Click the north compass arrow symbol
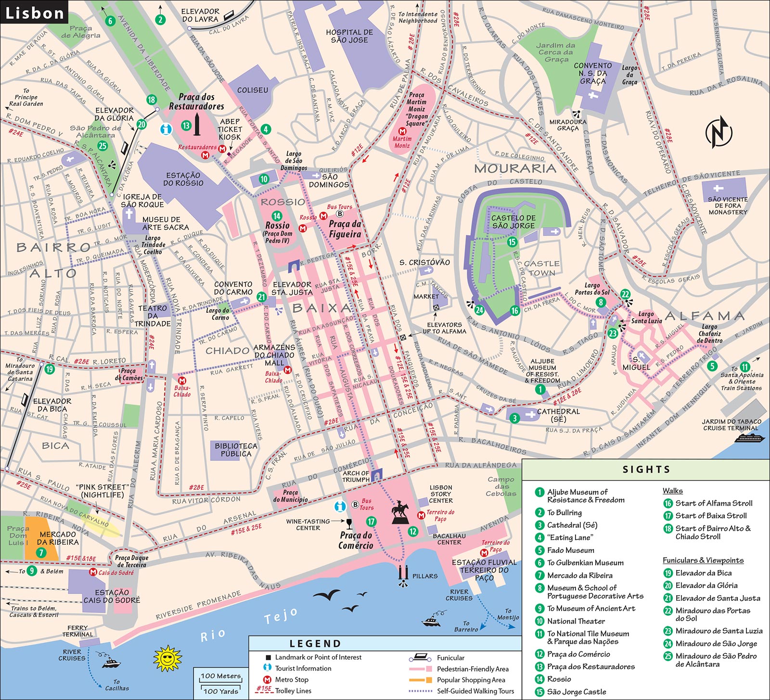The image size is (770, 700). 719,132
